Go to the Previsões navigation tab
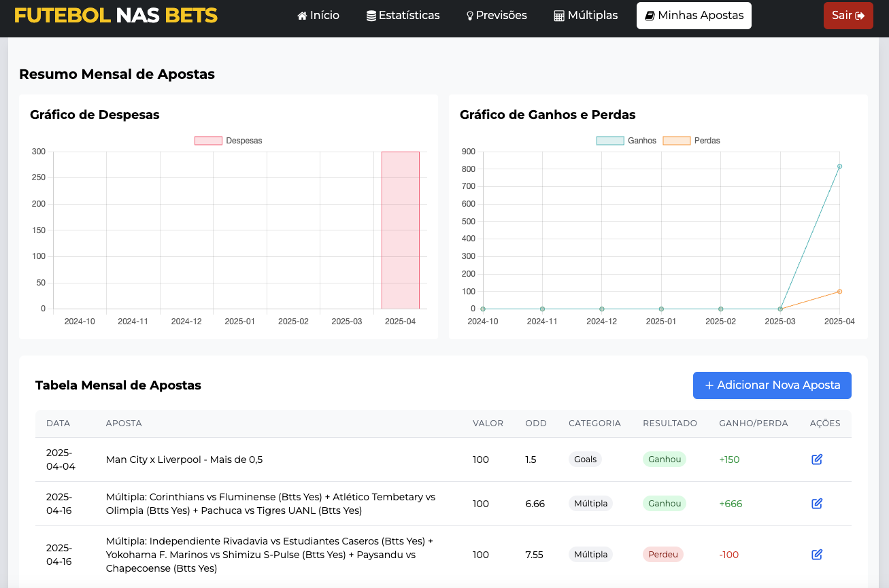The width and height of the screenshot is (889, 588). point(497,16)
